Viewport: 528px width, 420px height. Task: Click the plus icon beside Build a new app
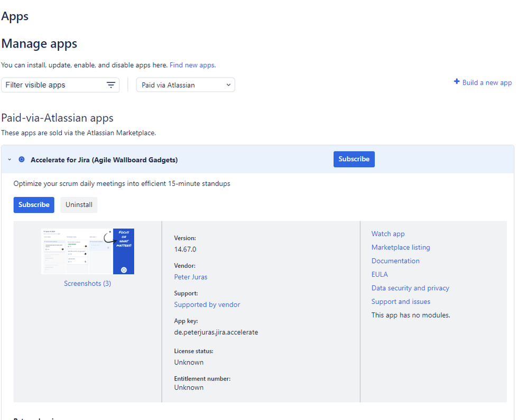[x=457, y=81]
